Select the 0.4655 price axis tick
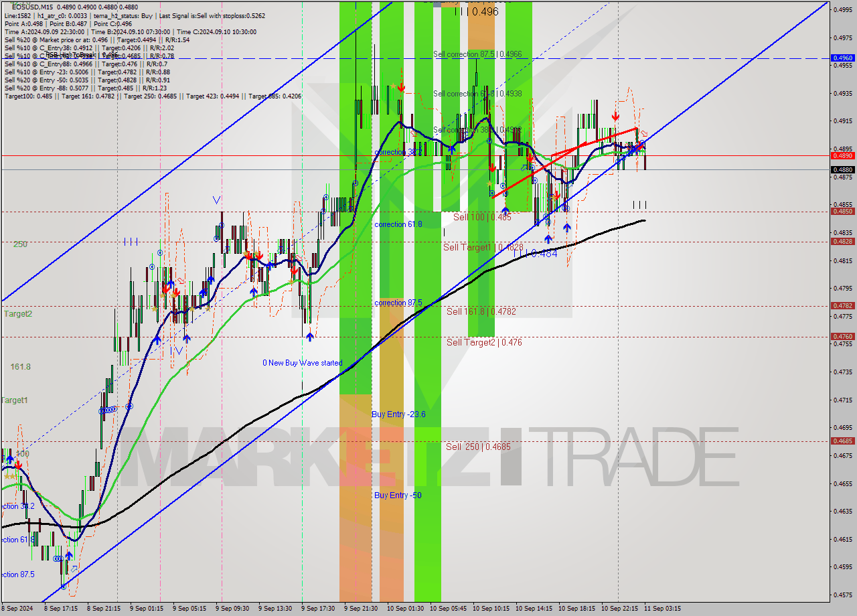The width and height of the screenshot is (857, 616). pos(842,483)
